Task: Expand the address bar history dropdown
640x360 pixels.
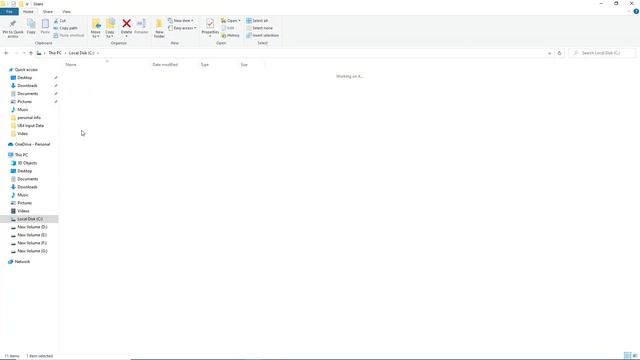Action: [x=549, y=53]
